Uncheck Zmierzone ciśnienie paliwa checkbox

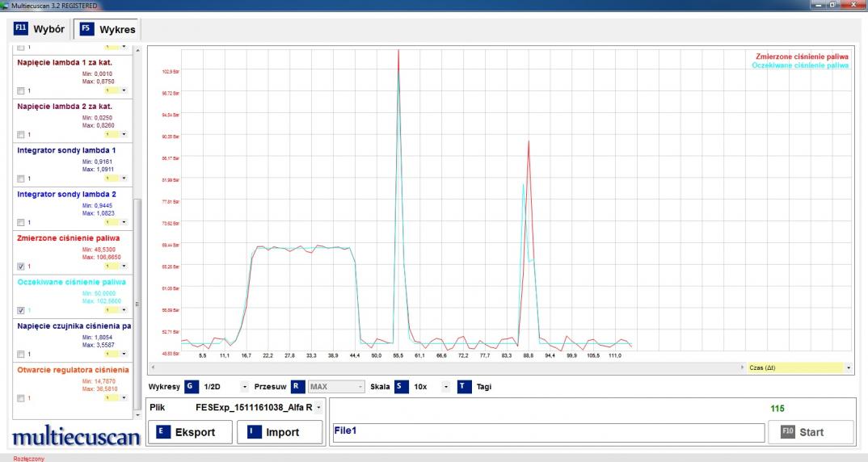[21, 266]
